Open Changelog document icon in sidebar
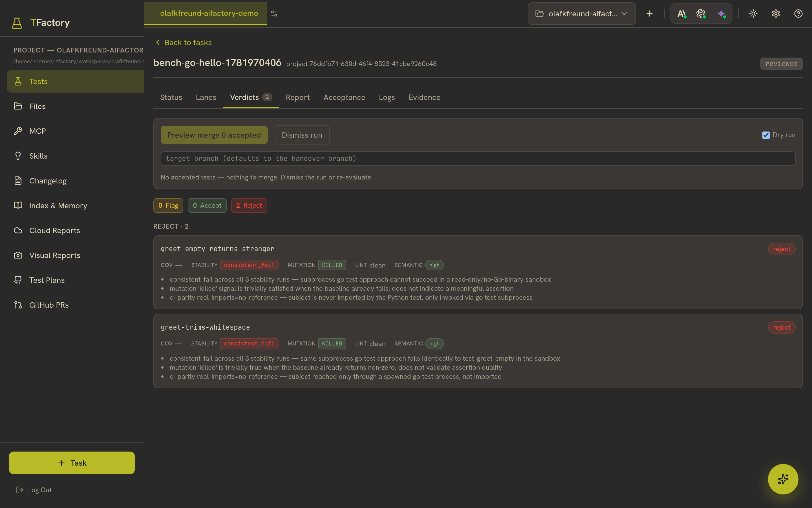Viewport: 812px width, 508px height. [x=18, y=181]
